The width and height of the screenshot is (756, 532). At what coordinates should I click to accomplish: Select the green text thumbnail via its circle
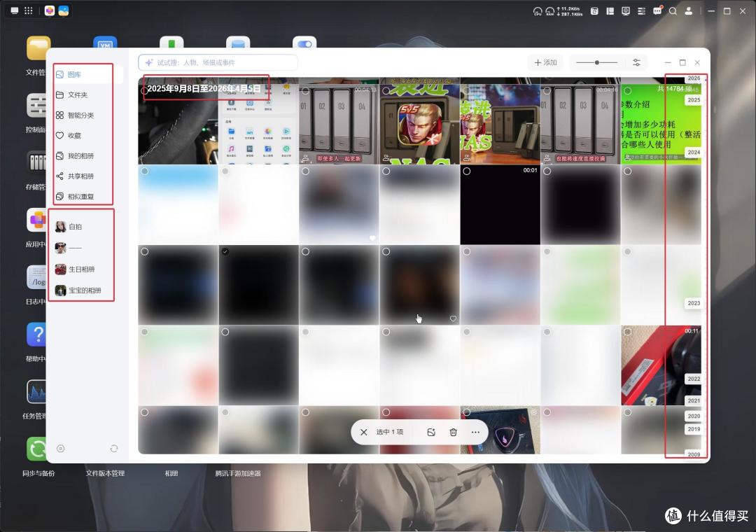(628, 91)
